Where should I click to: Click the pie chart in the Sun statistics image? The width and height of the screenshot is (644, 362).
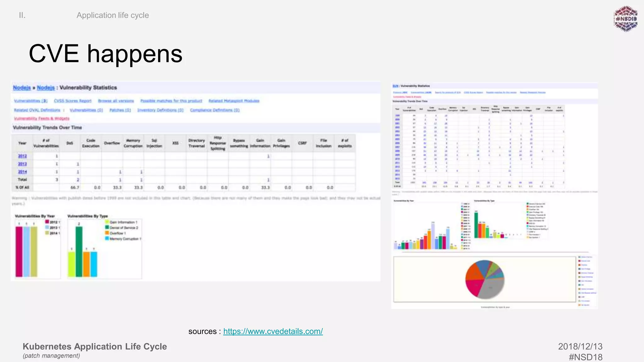pos(485,279)
